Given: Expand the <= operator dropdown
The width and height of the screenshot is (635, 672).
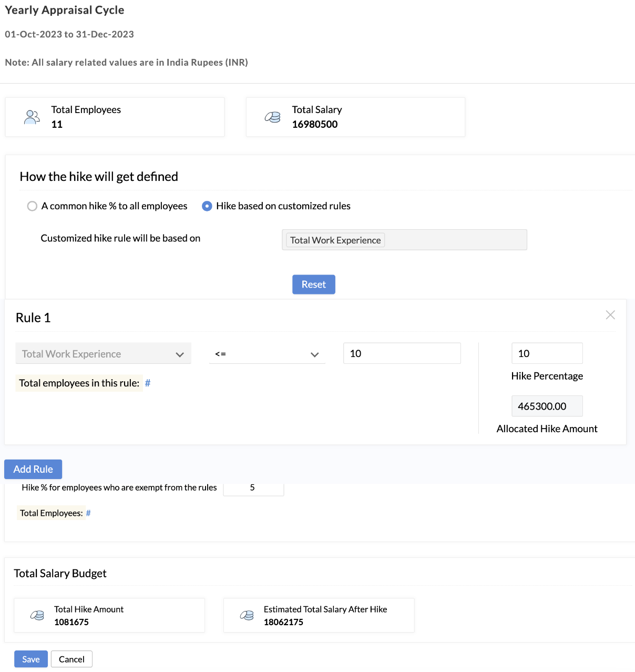Looking at the screenshot, I should pos(267,354).
